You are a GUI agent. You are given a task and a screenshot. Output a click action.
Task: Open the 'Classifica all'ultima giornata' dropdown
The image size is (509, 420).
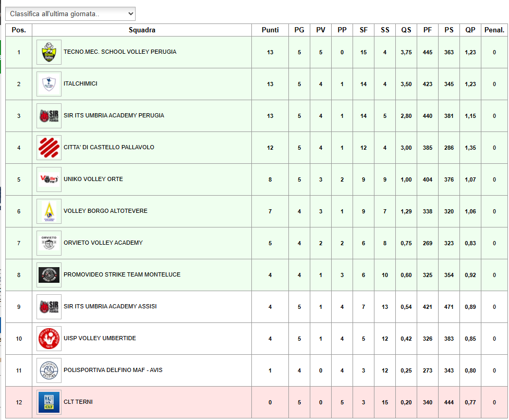pos(70,14)
